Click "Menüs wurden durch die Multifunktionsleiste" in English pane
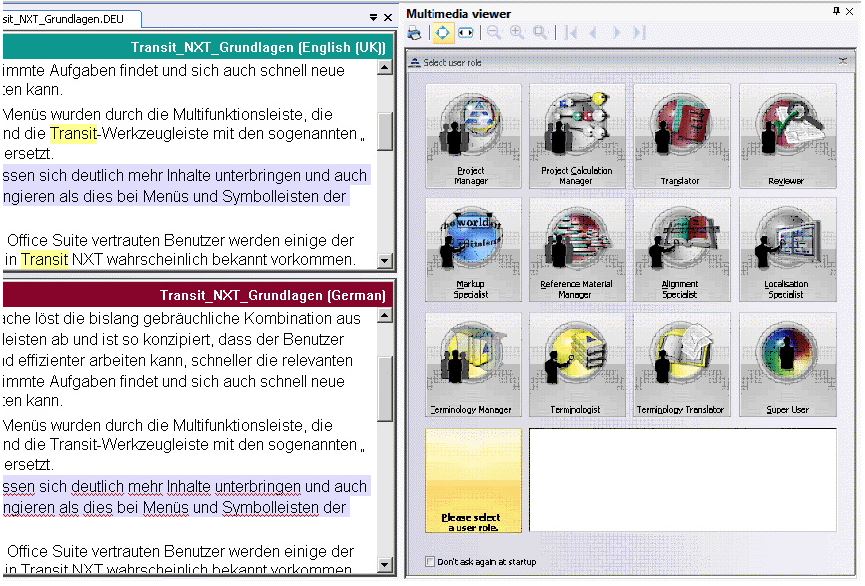Image resolution: width=865 pixels, height=586 pixels. [x=153, y=114]
